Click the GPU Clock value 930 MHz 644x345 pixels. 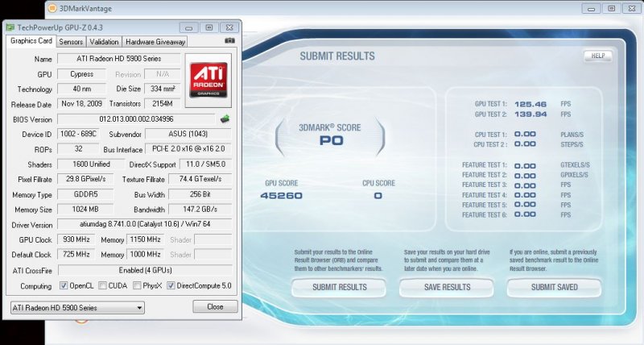coord(76,239)
